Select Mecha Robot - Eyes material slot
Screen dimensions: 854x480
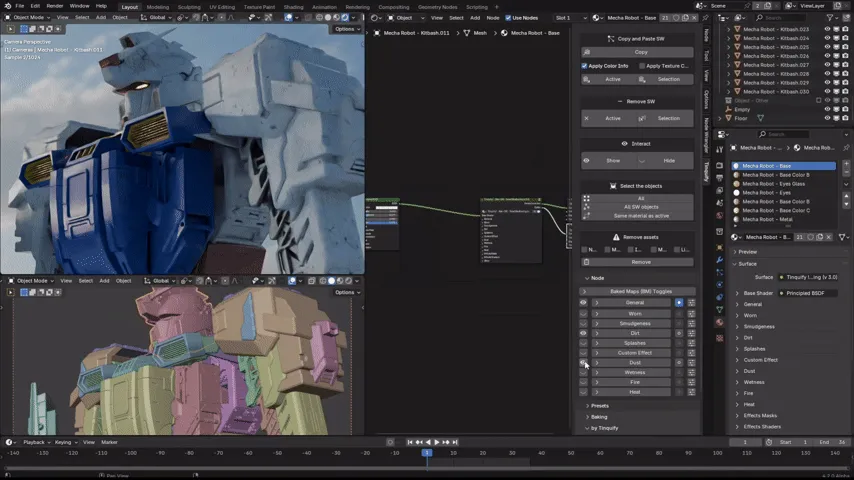(x=784, y=193)
